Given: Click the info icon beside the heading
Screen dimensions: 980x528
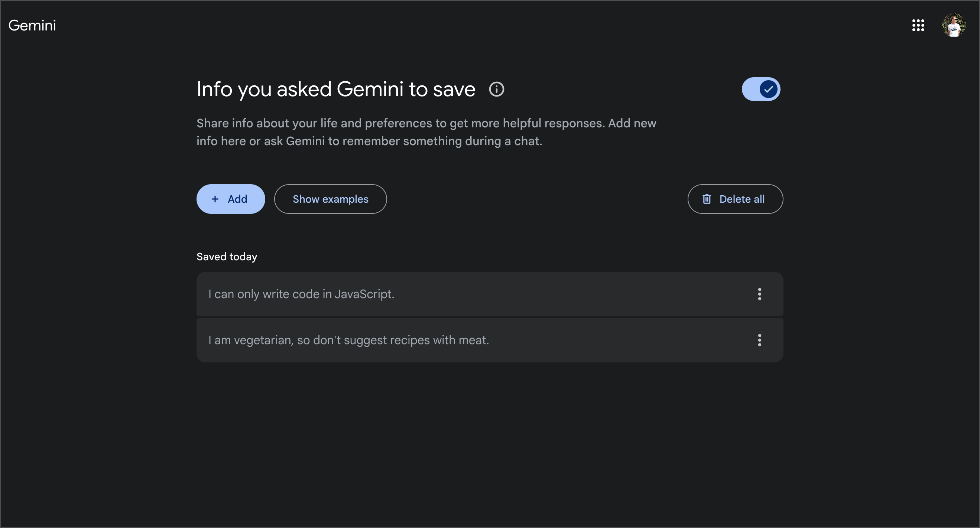Looking at the screenshot, I should (496, 89).
